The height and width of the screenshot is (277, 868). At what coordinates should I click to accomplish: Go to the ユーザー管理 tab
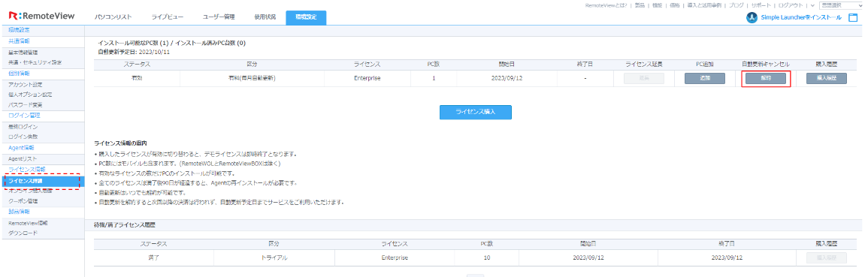click(x=219, y=17)
